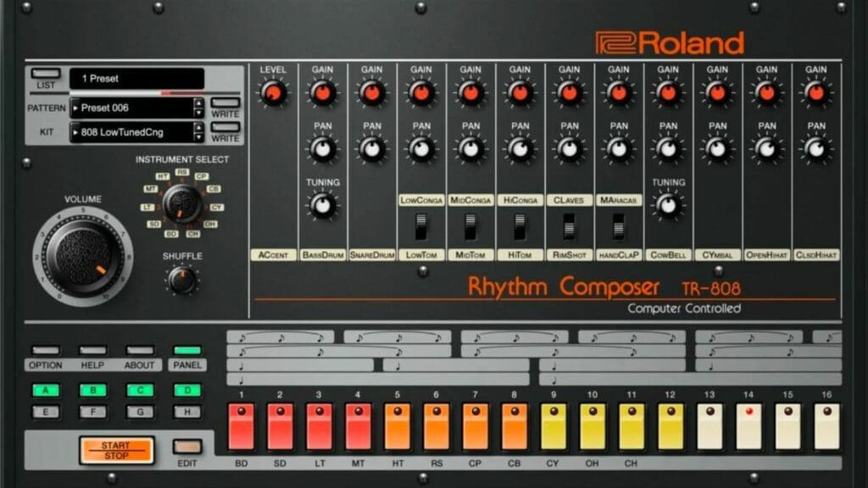
Task: Toggle step button 7 (CP)
Action: [476, 426]
